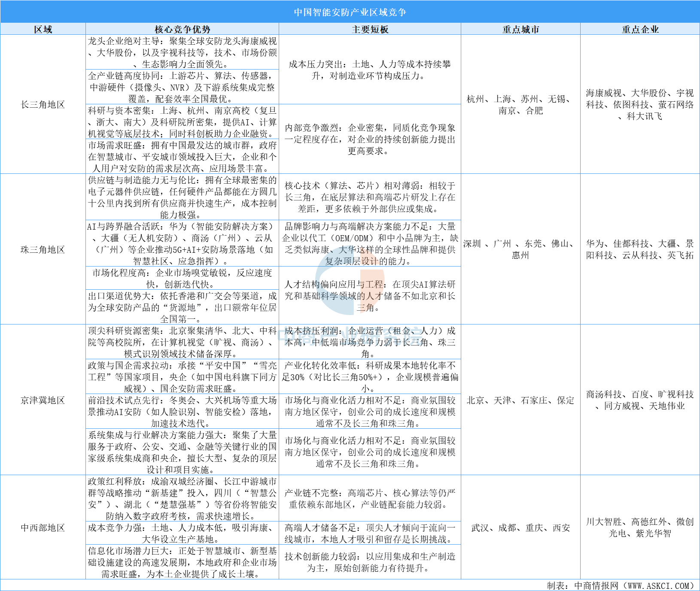
Task: Select the 区域 column header
Action: point(43,29)
